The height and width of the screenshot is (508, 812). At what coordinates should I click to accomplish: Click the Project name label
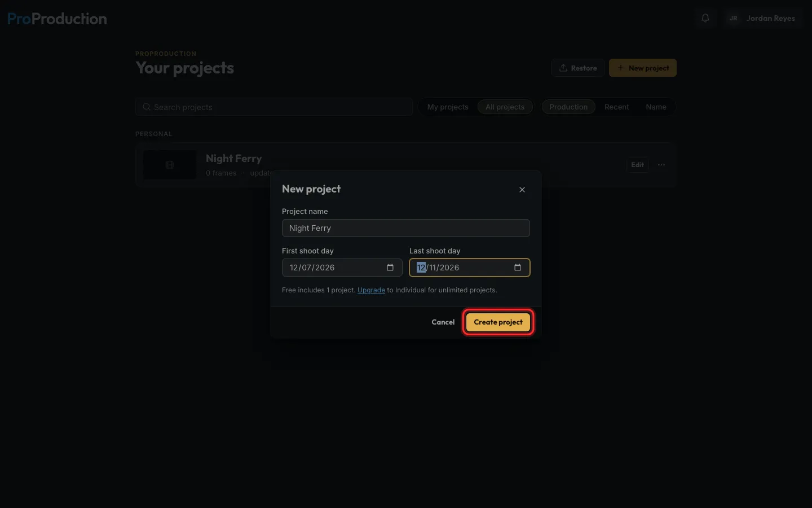click(x=305, y=211)
